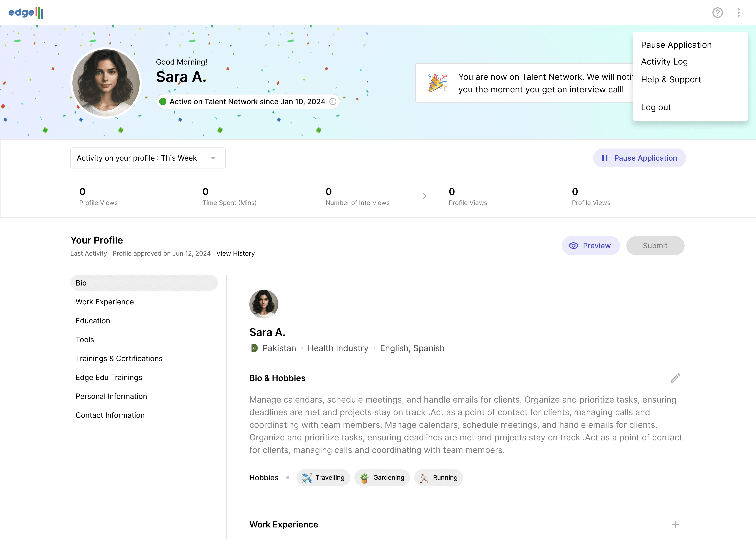
Task: Open the View History link
Action: (235, 253)
